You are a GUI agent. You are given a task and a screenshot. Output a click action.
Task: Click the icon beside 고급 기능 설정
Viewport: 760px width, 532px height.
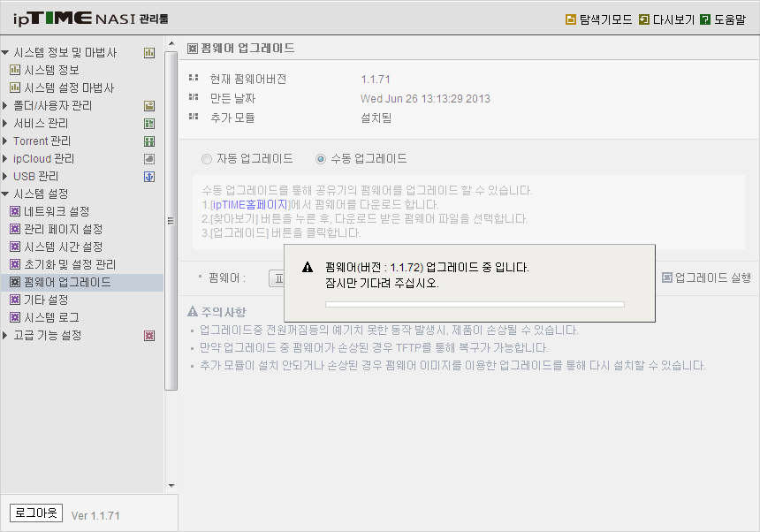(149, 336)
